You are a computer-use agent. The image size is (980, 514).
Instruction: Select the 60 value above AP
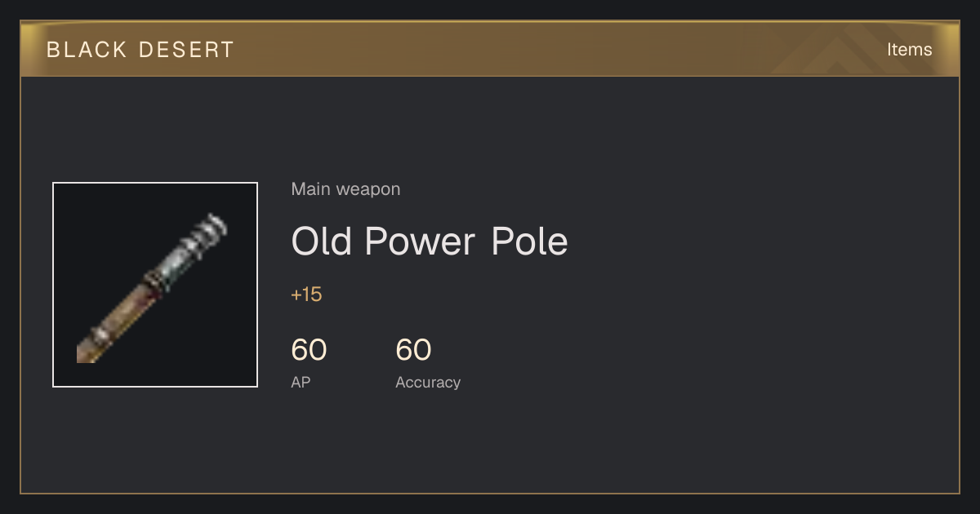click(309, 350)
